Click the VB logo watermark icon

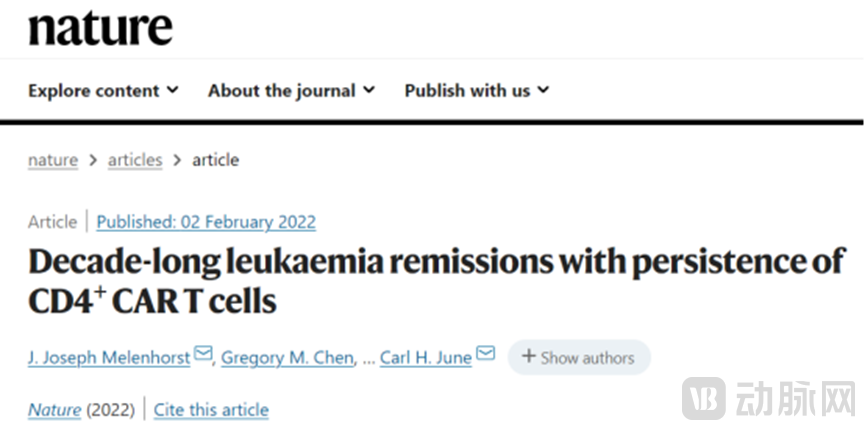(704, 399)
